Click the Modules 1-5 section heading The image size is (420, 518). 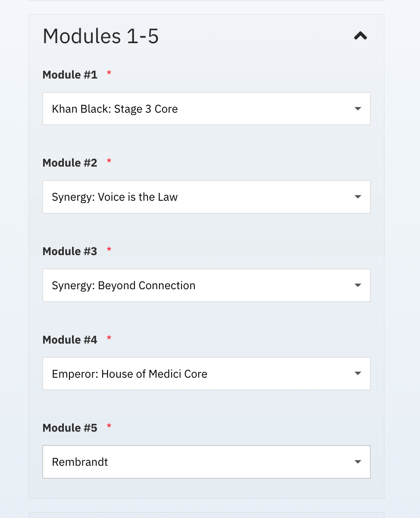101,36
